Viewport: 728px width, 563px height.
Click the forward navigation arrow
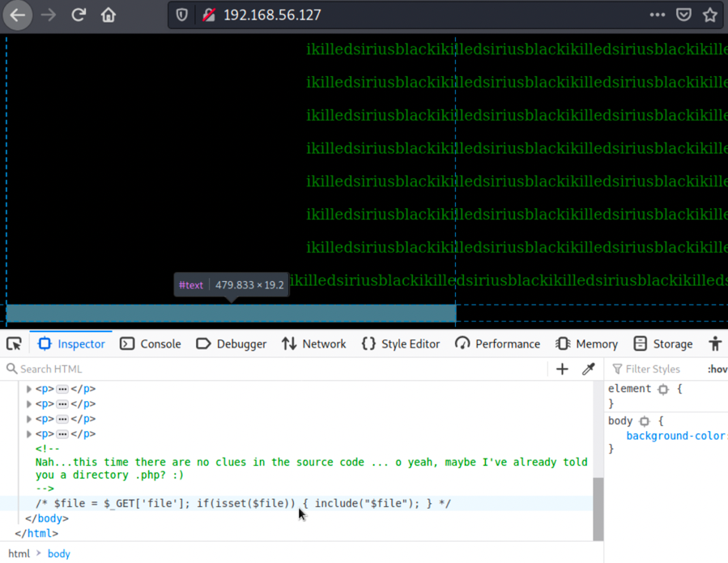48,15
